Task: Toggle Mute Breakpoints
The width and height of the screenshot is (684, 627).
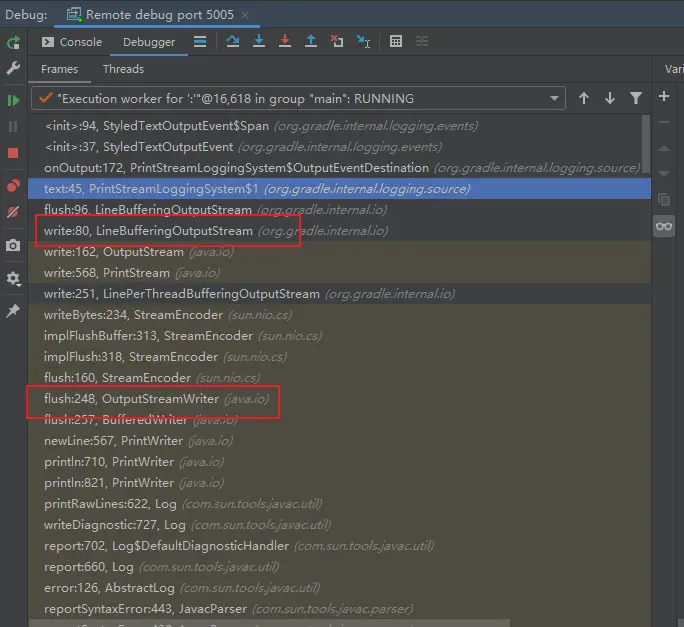Action: (x=13, y=212)
